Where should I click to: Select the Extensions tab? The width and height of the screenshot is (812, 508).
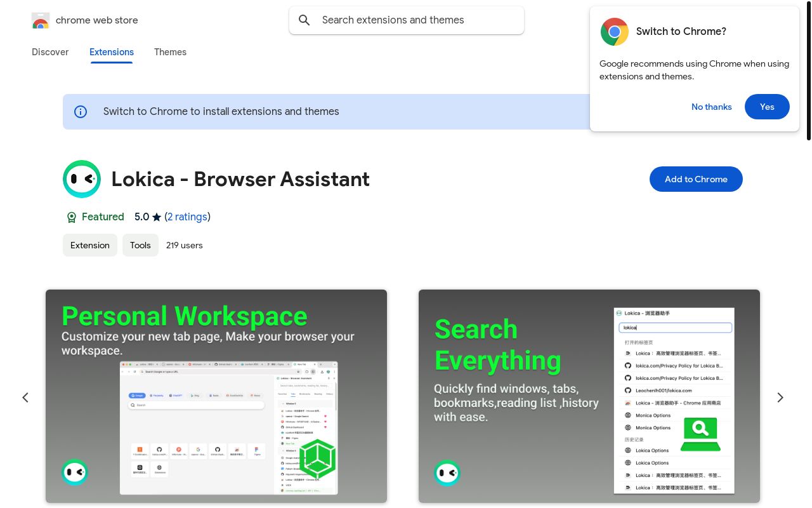coord(112,52)
